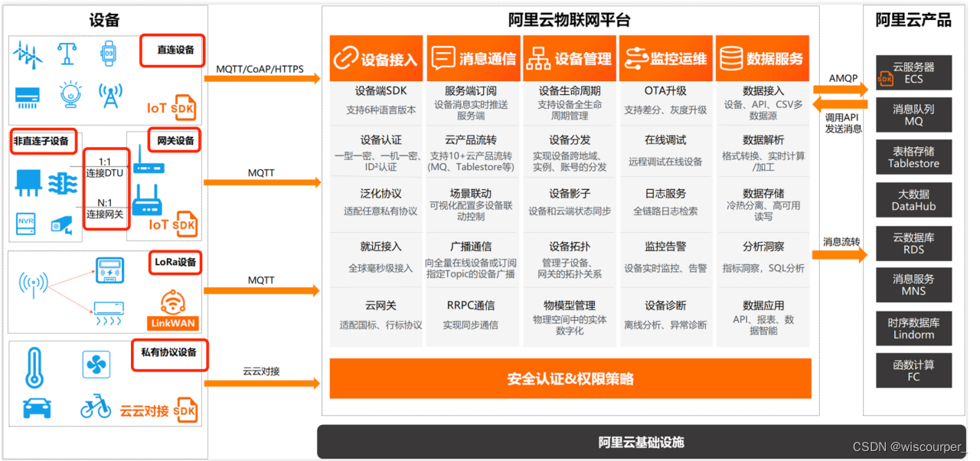Image resolution: width=980 pixels, height=461 pixels.
Task: Click the IoT SDK icon in direct devices
Action: (172, 108)
